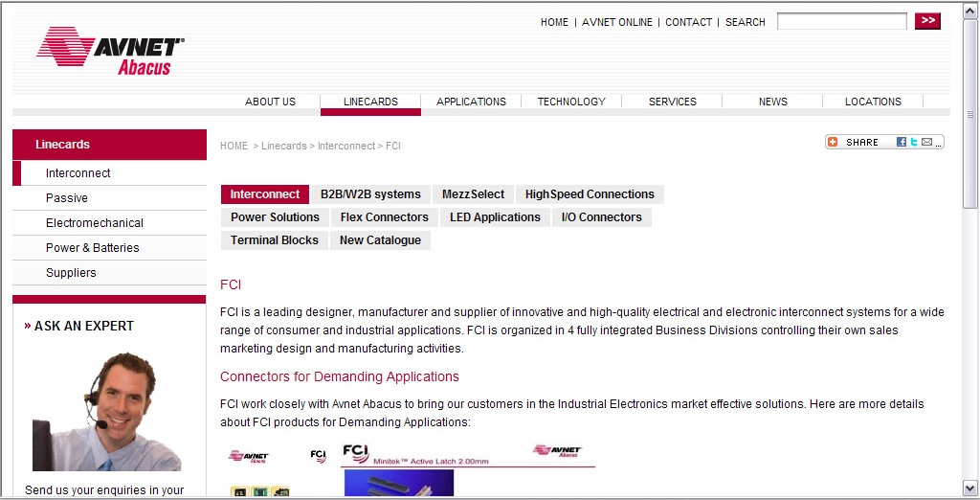Click in the search text field
Viewport: 980px width, 500px height.
click(x=842, y=21)
